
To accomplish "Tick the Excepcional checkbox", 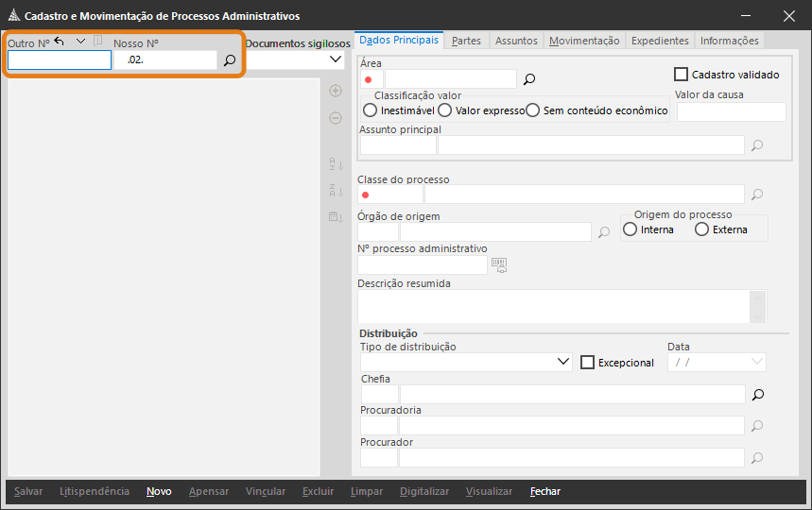I will click(x=587, y=362).
